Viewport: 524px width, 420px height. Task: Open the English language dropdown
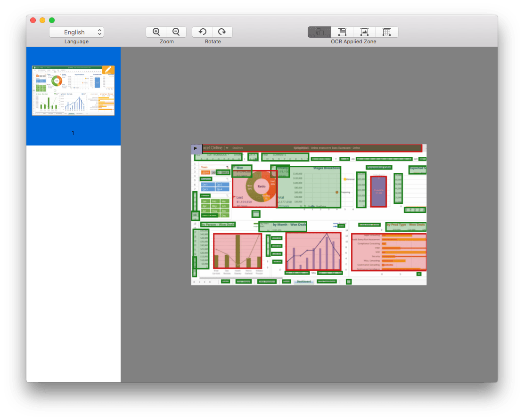pos(76,32)
